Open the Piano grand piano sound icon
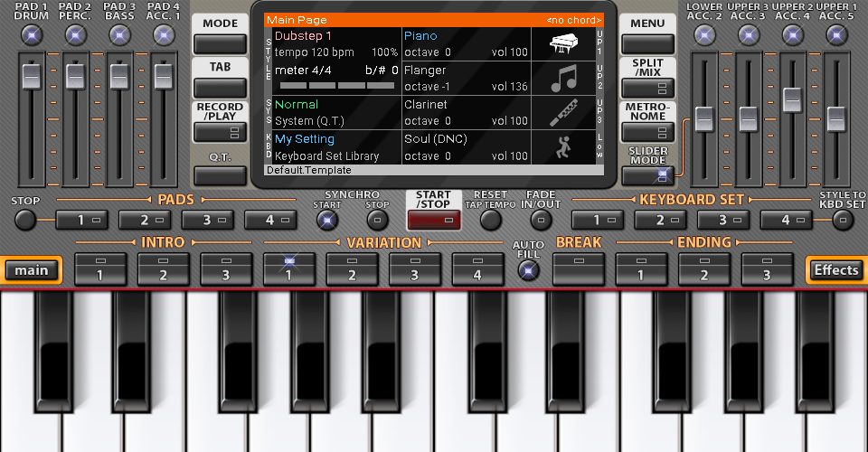 (x=563, y=43)
